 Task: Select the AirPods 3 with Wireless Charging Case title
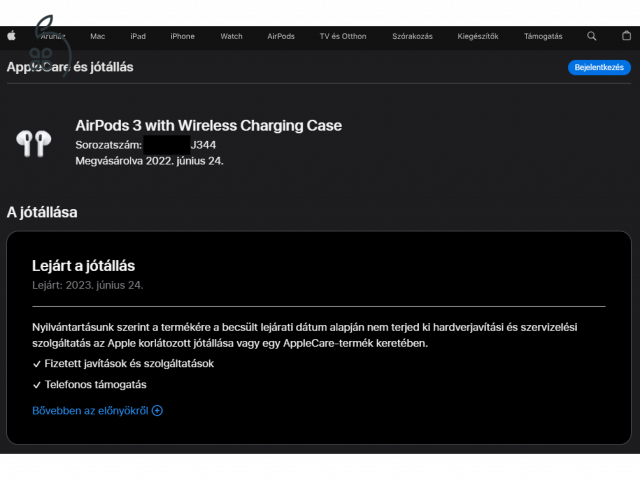[209, 126]
